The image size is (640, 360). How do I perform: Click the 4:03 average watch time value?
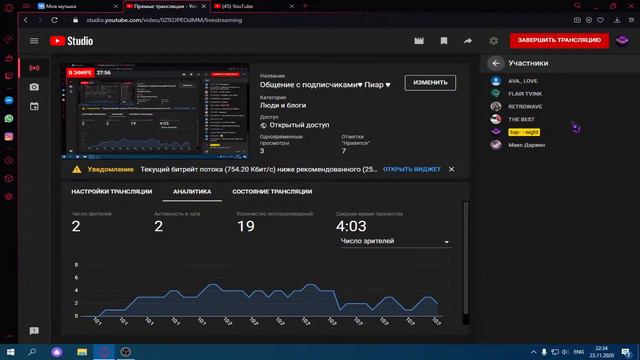(x=351, y=226)
